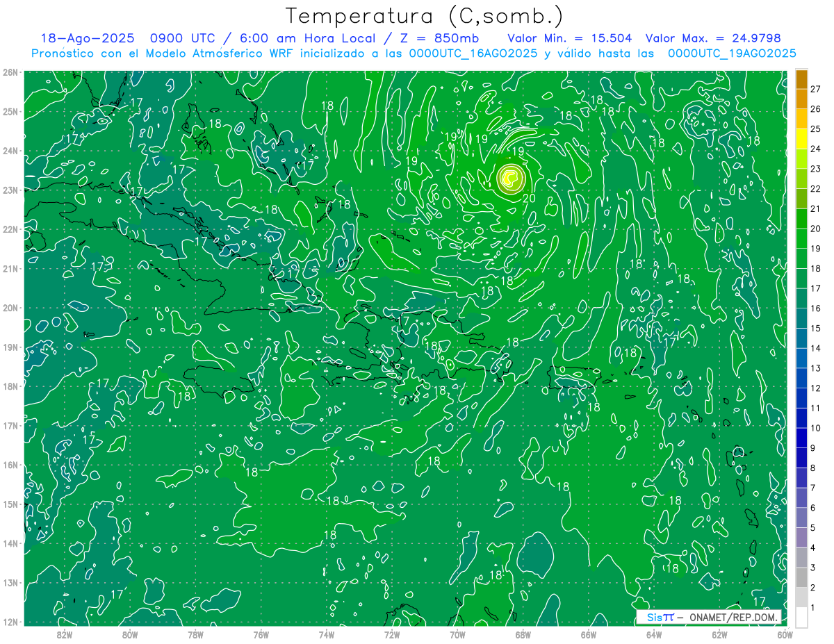Click the "24N" latitude axis label

pyautogui.click(x=10, y=151)
